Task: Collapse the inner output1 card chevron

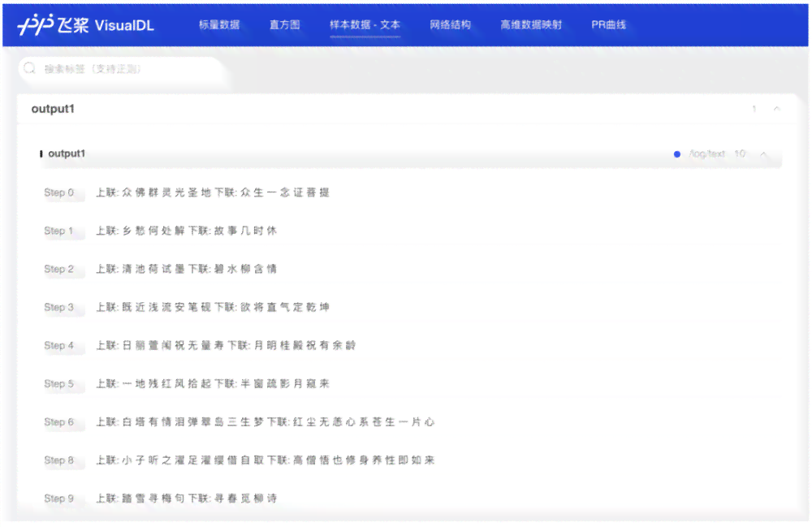Action: (763, 154)
